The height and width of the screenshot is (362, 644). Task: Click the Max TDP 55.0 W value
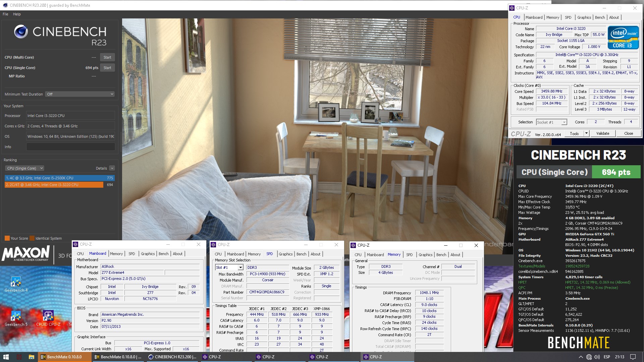598,35
